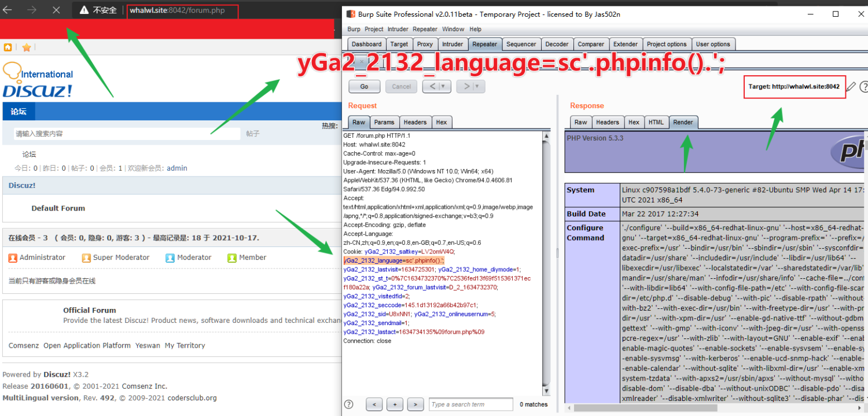This screenshot has height=416, width=868.
Task: Select the Request Hex tab
Action: click(442, 122)
